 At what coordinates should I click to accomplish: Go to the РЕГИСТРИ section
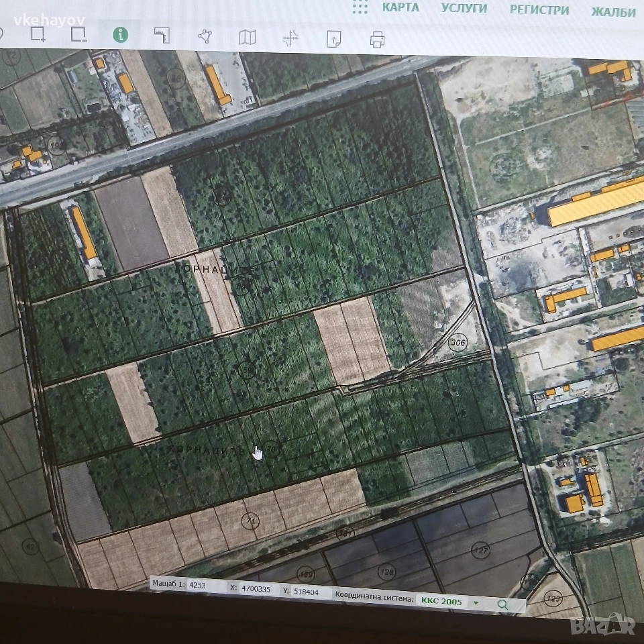[x=539, y=10]
